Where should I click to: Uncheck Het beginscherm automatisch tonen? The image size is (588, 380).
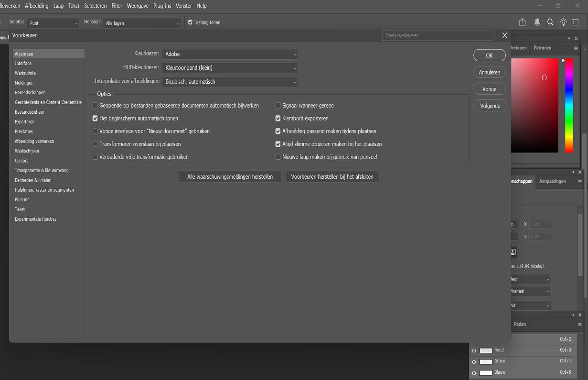95,119
